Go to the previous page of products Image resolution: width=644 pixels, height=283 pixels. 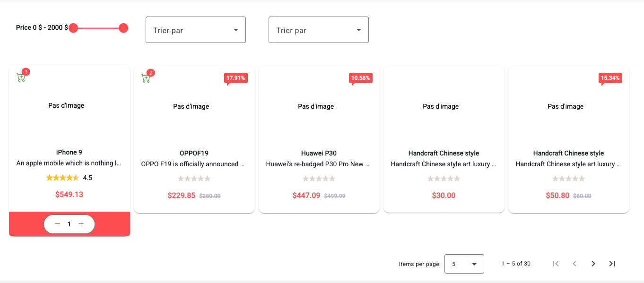[574, 264]
